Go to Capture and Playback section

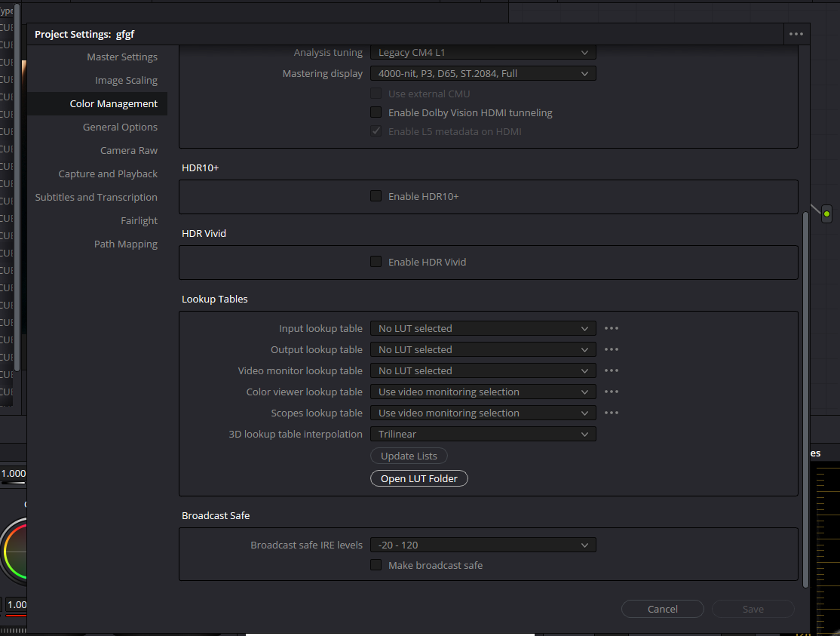click(x=108, y=174)
